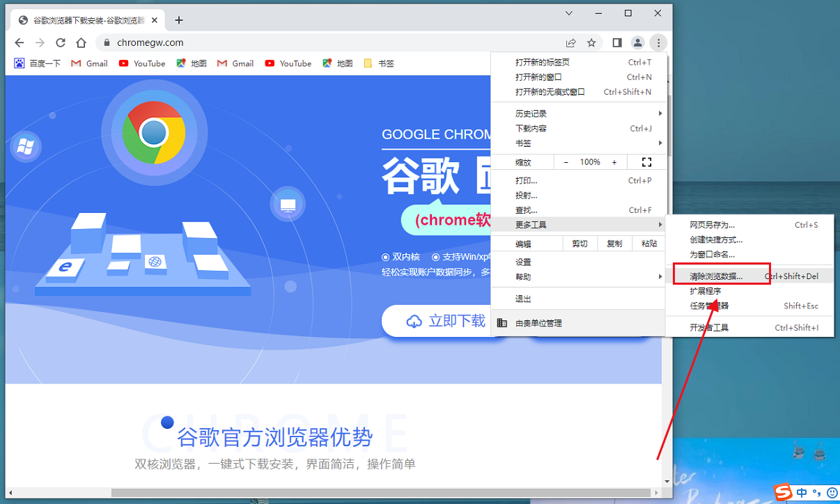This screenshot has width=840, height=504.
Task: Expand the 书签 submenu in menu
Action: (x=579, y=143)
